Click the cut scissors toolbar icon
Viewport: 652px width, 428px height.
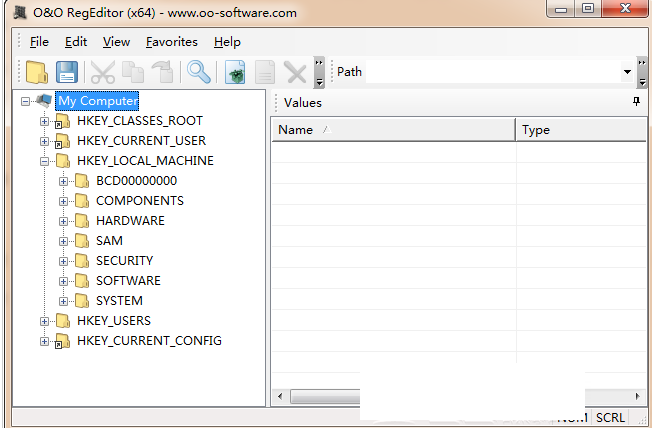pos(103,72)
